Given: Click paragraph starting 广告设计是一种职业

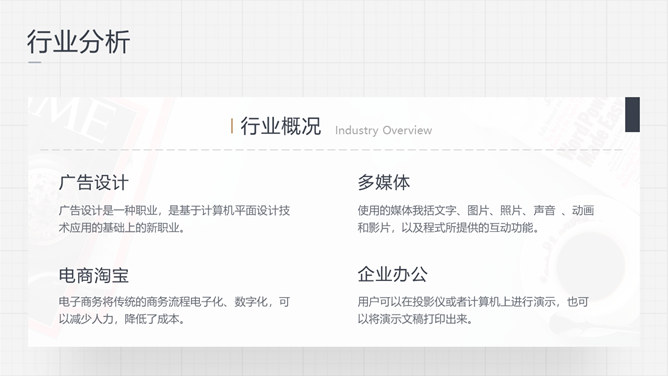Looking at the screenshot, I should pos(174,219).
